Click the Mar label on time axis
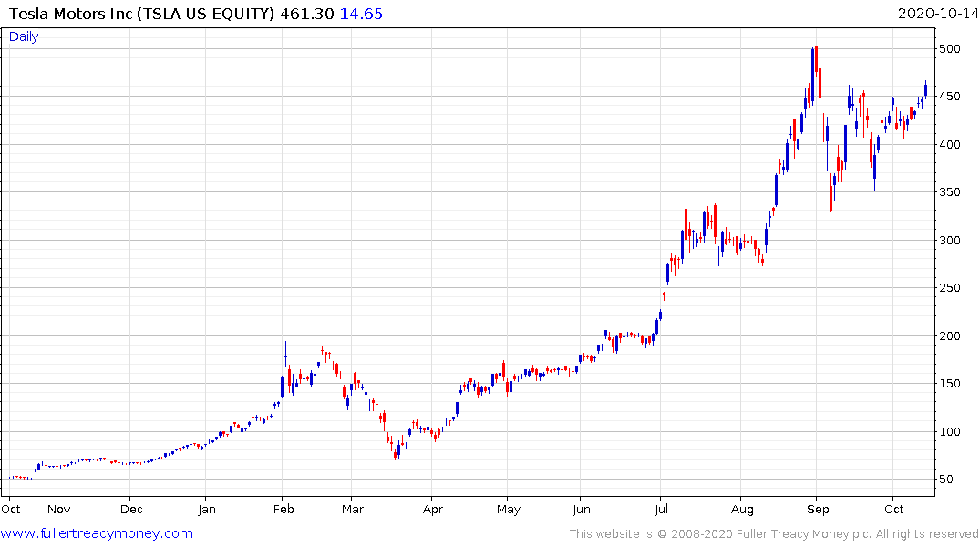This screenshot has width=980, height=547. (x=353, y=509)
